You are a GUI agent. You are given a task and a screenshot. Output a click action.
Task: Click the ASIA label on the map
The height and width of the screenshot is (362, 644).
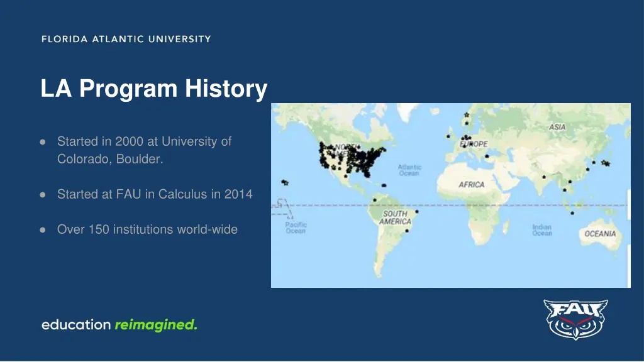click(x=557, y=127)
